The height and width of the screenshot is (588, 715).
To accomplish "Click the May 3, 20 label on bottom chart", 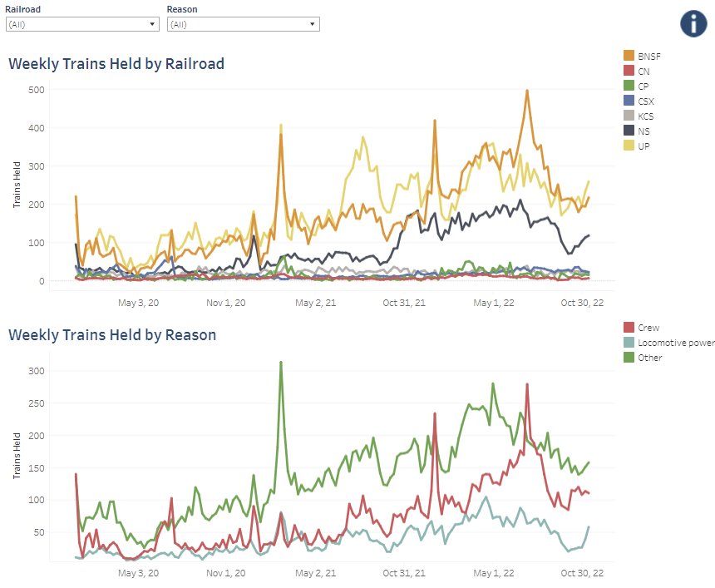I will pos(138,573).
